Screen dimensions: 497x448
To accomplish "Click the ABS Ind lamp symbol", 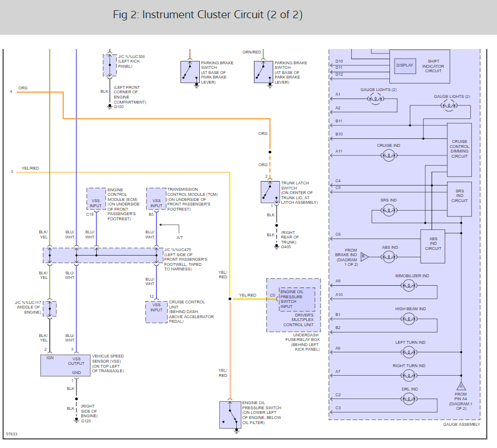I will point(389,257).
